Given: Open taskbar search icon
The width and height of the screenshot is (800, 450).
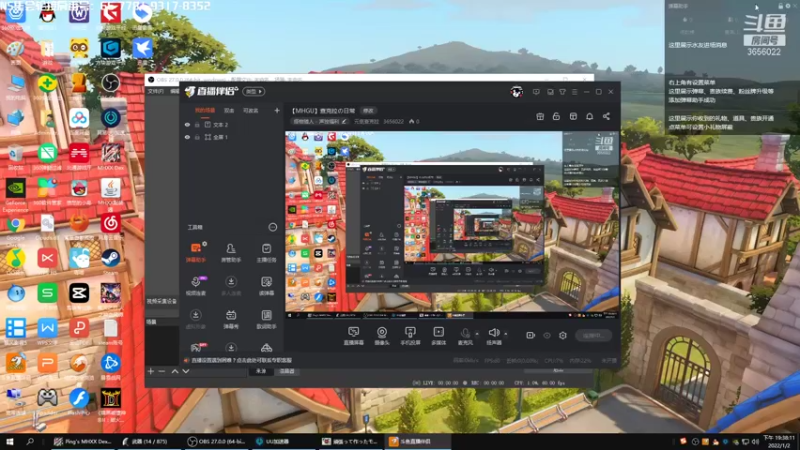Looking at the screenshot, I should [30, 441].
